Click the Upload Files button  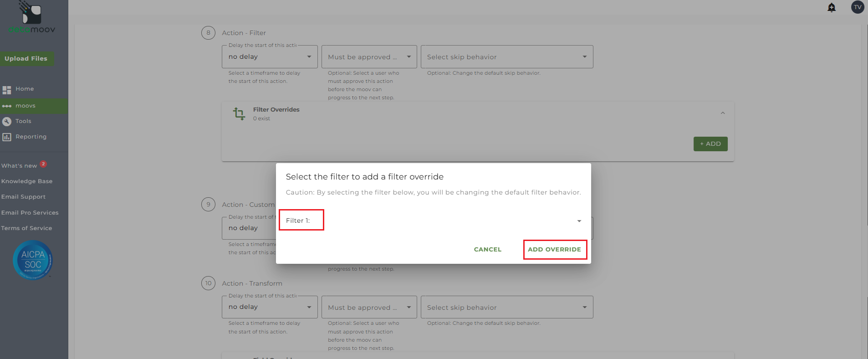26,59
